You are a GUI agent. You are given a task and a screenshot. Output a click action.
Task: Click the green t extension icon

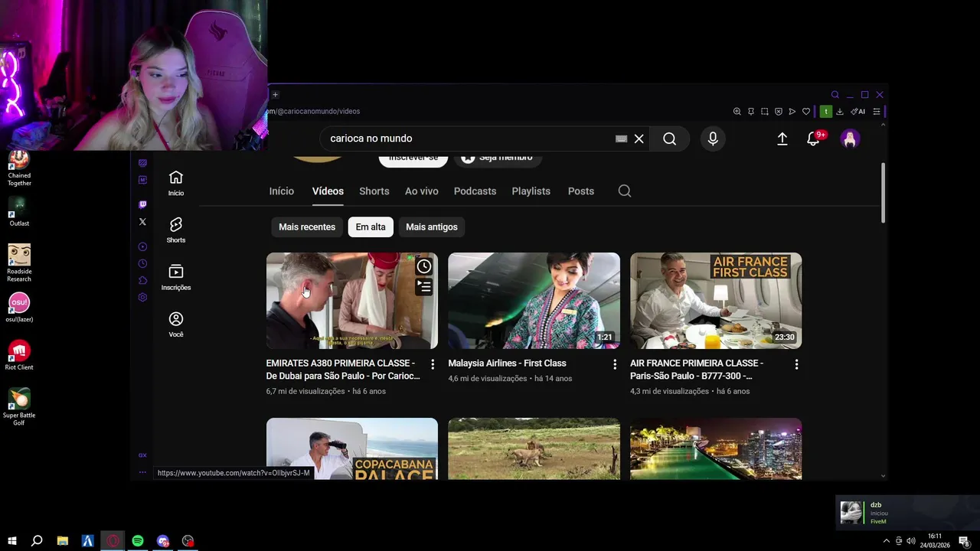pos(825,112)
